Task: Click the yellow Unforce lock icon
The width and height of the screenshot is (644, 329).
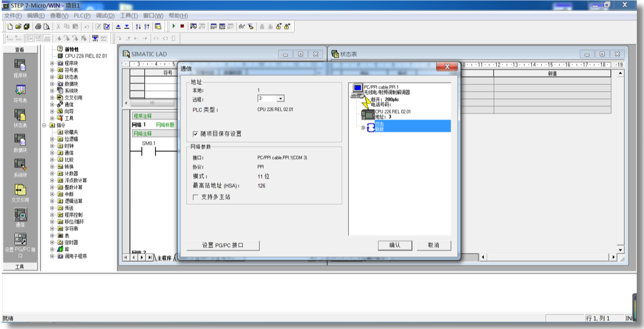Action: 288,26
